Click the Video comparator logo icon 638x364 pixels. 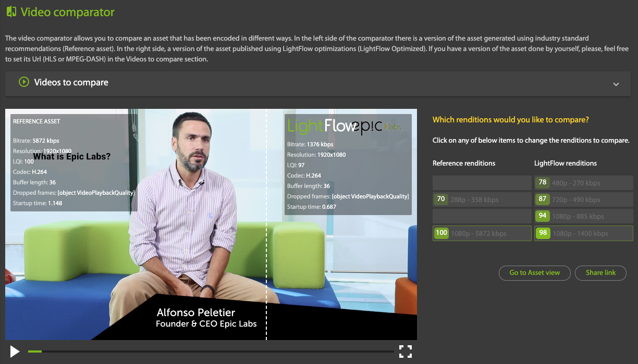pos(11,12)
